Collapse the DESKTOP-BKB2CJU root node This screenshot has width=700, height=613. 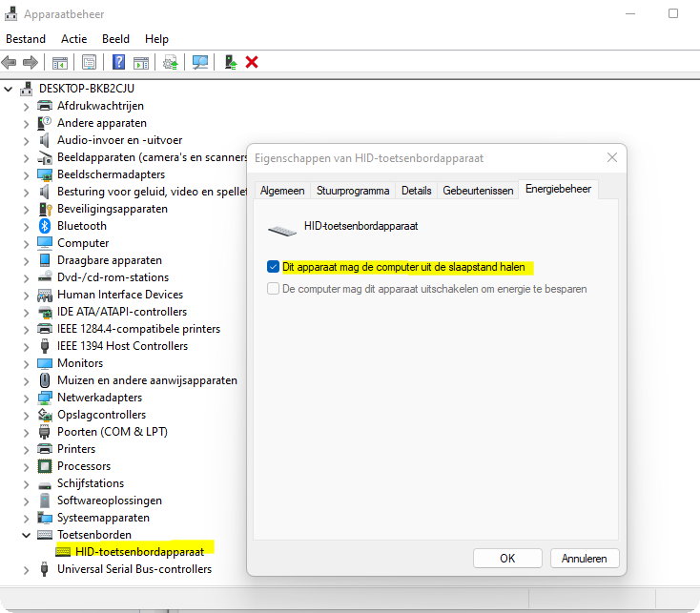tap(10, 89)
